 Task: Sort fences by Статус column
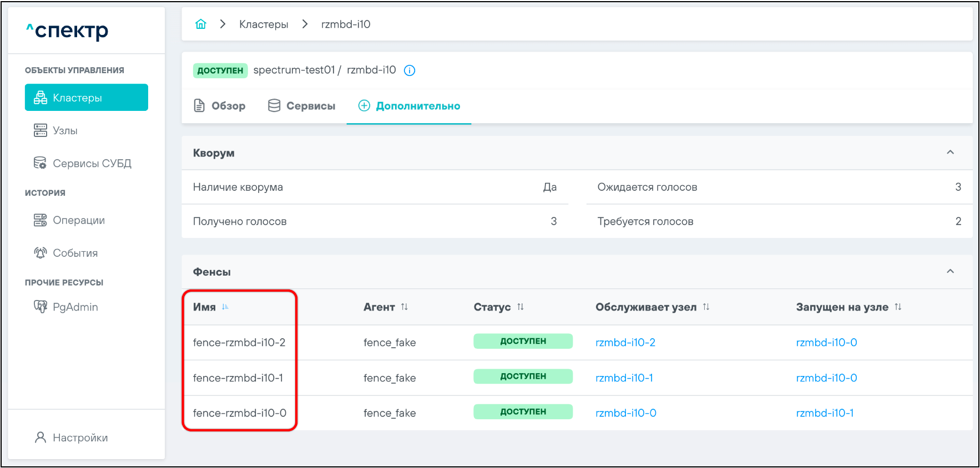(x=520, y=307)
